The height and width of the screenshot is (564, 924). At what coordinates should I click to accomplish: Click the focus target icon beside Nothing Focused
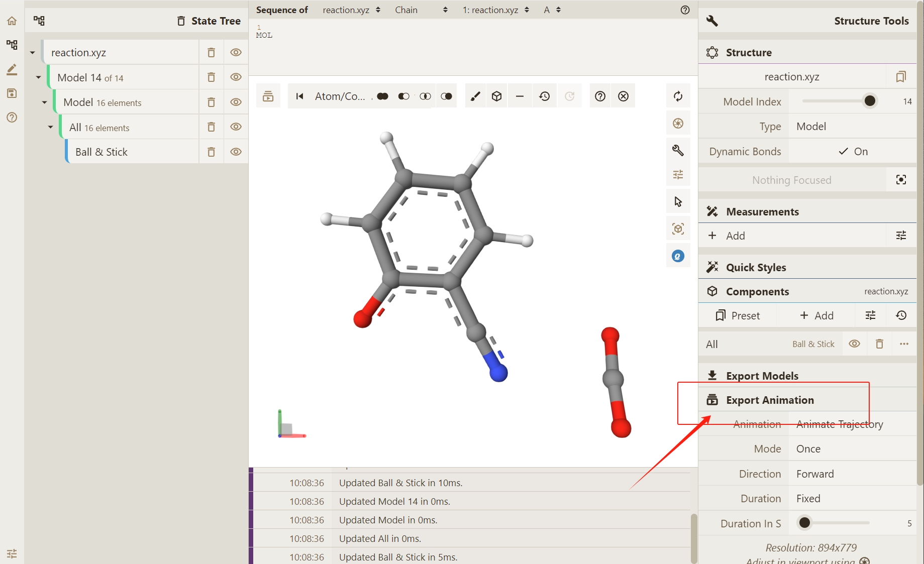901,180
